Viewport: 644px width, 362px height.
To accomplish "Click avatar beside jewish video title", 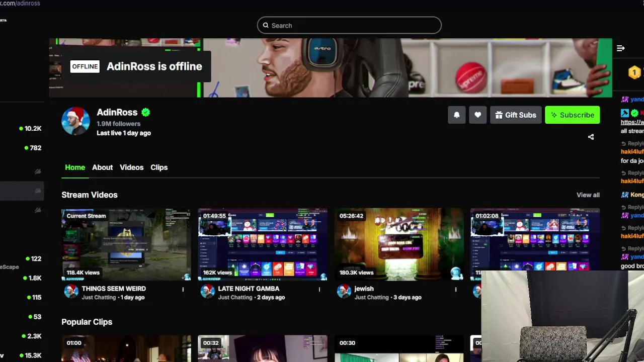I will [x=344, y=292].
